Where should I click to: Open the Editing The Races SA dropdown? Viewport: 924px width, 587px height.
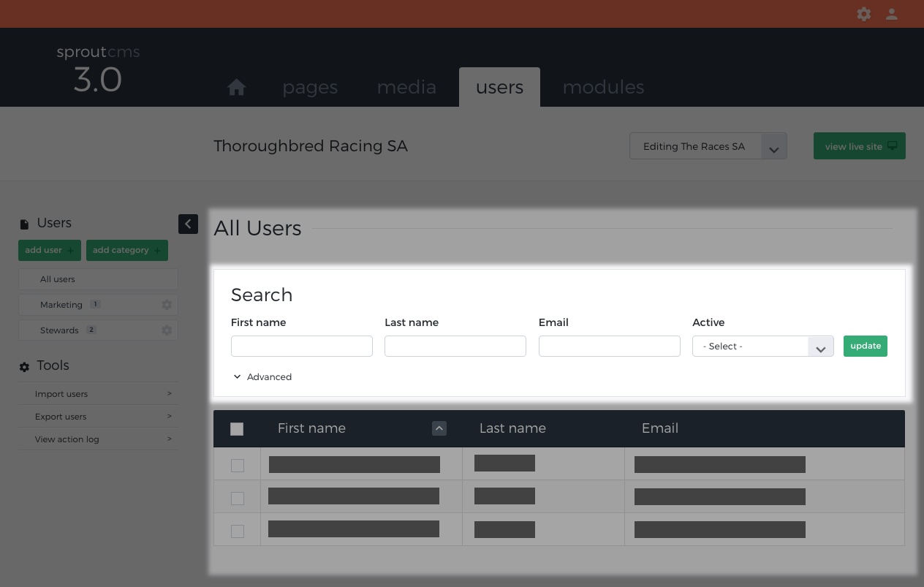click(708, 146)
